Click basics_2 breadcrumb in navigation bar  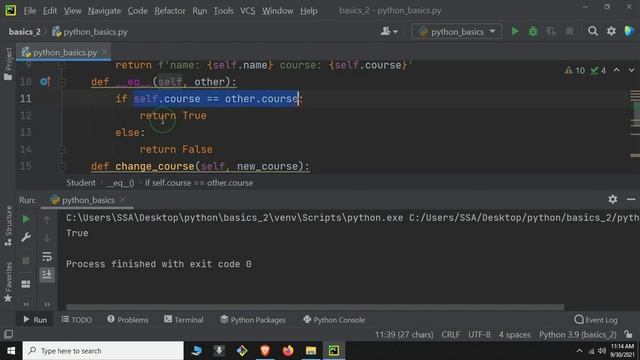(24, 31)
